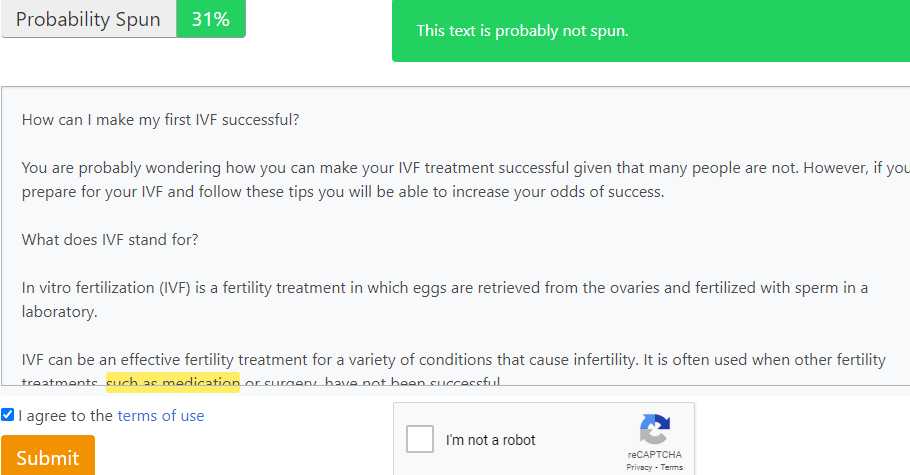
Task: Open the reCAPTCHA Privacy link
Action: 639,467
